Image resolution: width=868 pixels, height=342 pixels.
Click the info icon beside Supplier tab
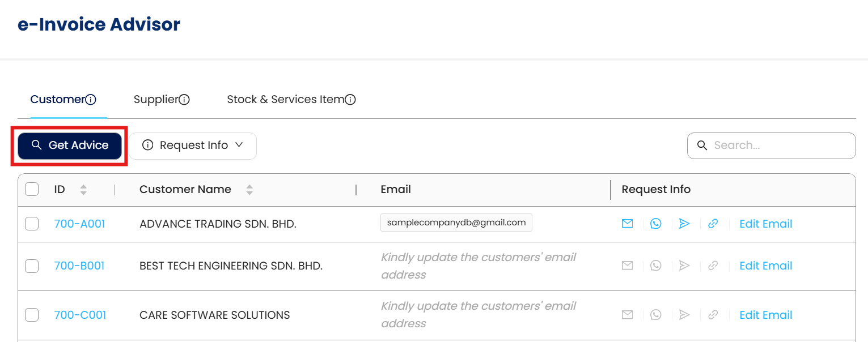point(184,100)
